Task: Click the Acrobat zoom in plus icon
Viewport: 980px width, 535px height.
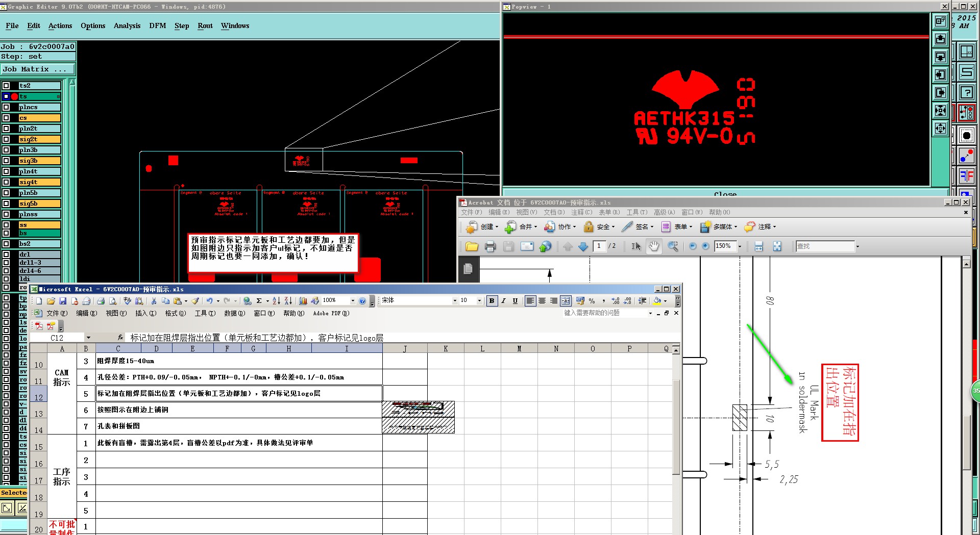Action: (705, 246)
